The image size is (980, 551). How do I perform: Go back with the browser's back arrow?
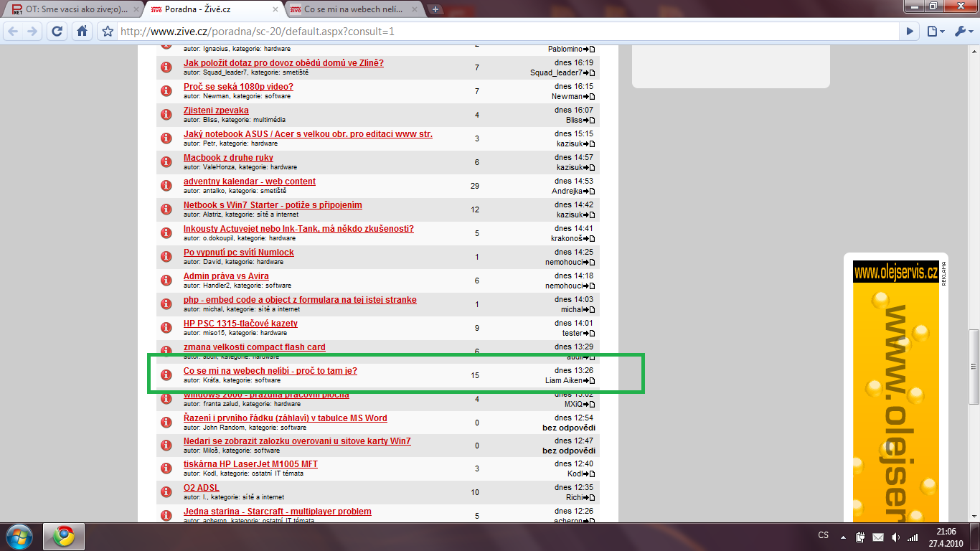[13, 32]
